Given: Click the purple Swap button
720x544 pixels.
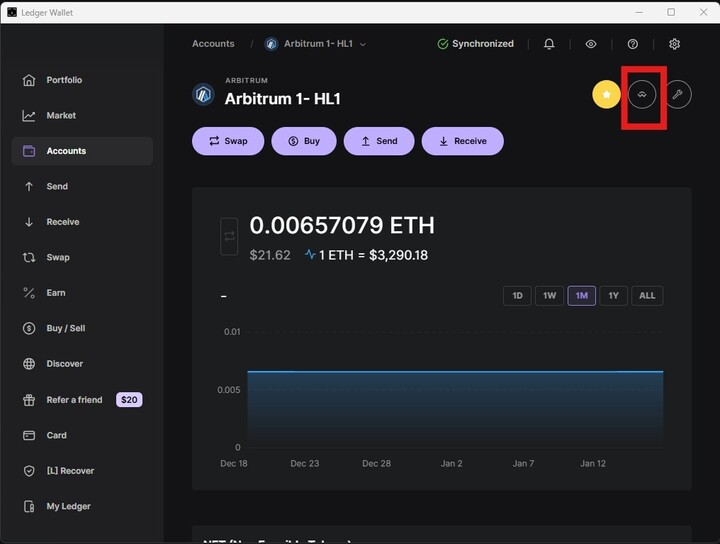Looking at the screenshot, I should pyautogui.click(x=228, y=141).
